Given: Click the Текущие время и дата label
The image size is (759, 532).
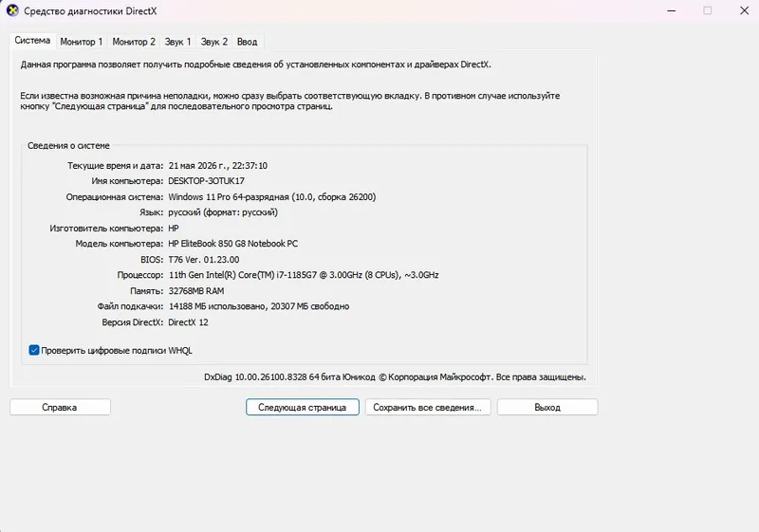Looking at the screenshot, I should [x=115, y=166].
